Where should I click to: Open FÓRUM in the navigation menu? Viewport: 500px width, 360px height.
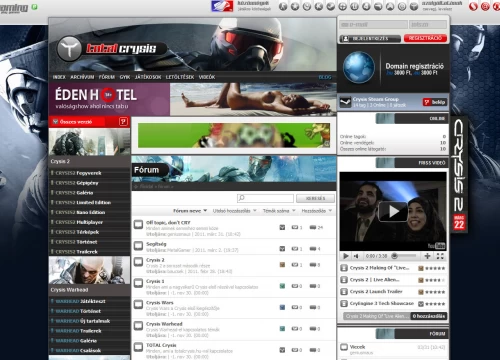click(107, 77)
